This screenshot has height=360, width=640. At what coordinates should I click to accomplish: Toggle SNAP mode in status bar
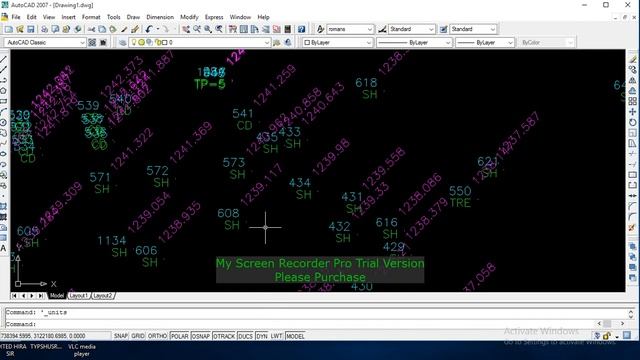click(121, 336)
